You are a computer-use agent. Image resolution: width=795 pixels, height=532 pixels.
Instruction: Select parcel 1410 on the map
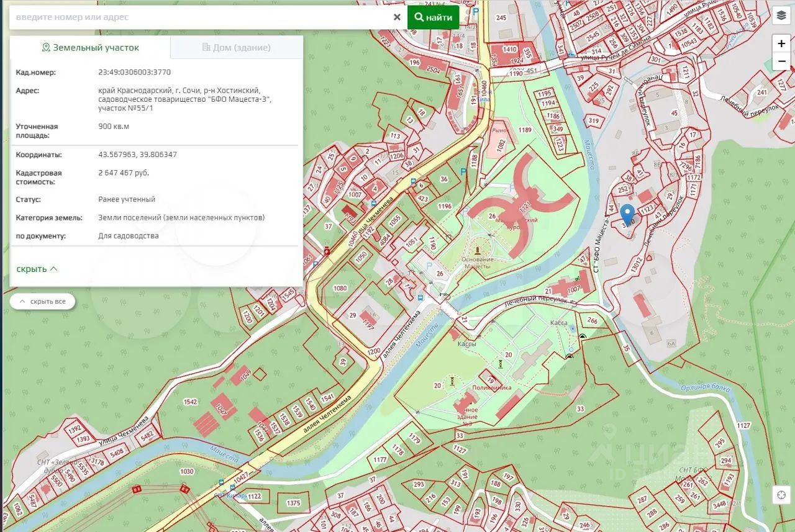[x=510, y=49]
